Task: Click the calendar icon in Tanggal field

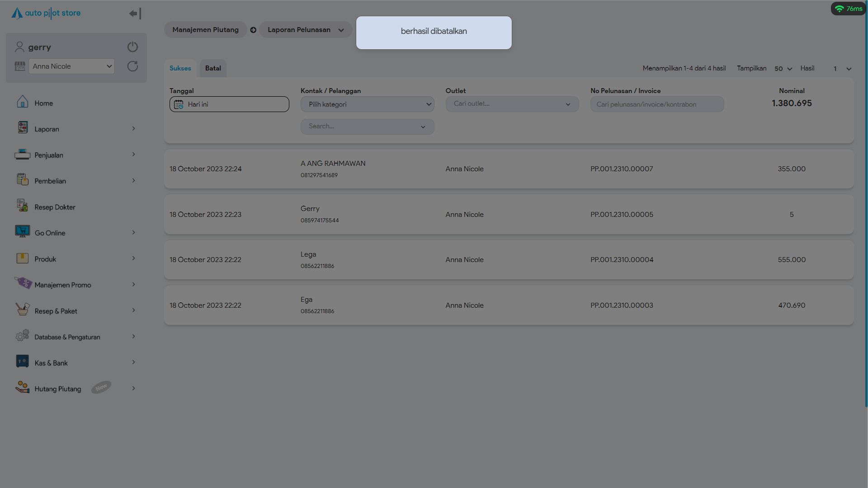Action: click(179, 104)
